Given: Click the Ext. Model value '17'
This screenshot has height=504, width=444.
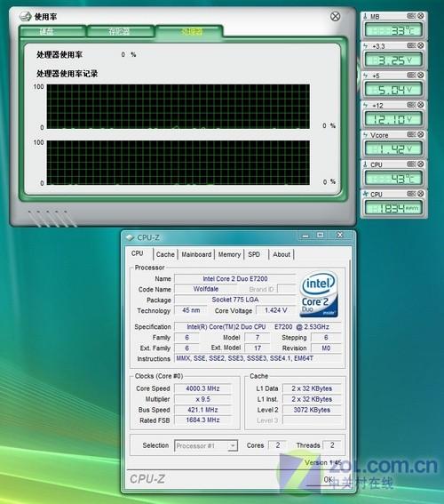Looking at the screenshot, I should click(258, 348).
